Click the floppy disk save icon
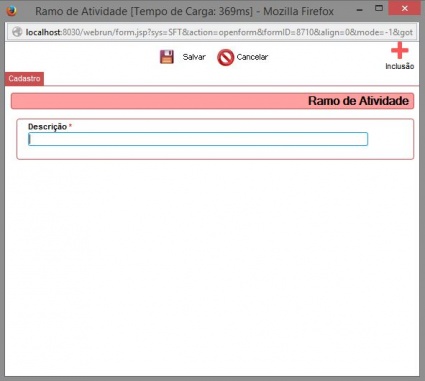Viewport: 425px width, 381px height. pos(167,57)
